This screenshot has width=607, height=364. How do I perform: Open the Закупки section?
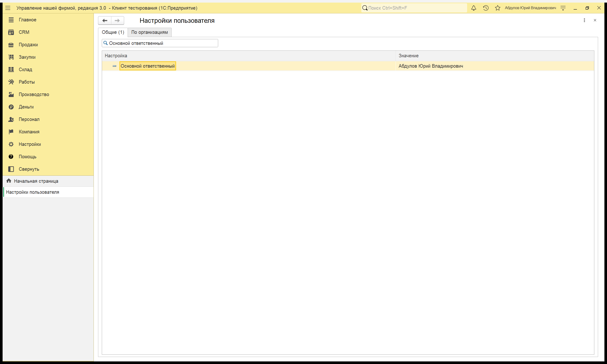point(27,57)
